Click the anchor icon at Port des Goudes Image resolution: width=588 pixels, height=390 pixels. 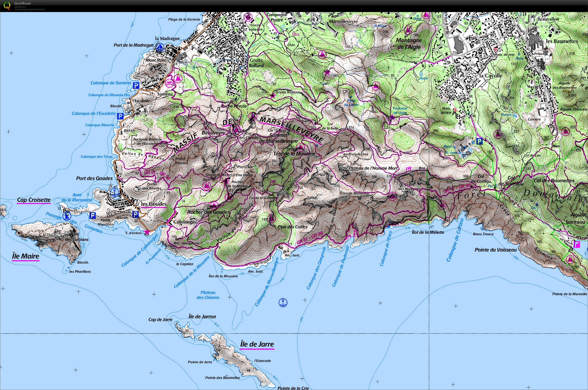click(115, 192)
